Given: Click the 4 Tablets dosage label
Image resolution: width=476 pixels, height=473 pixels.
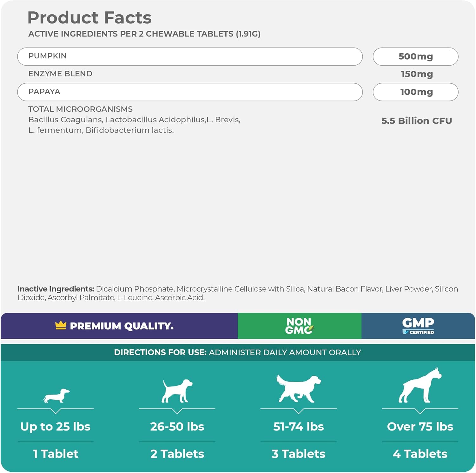Looking at the screenshot, I should (420, 454).
